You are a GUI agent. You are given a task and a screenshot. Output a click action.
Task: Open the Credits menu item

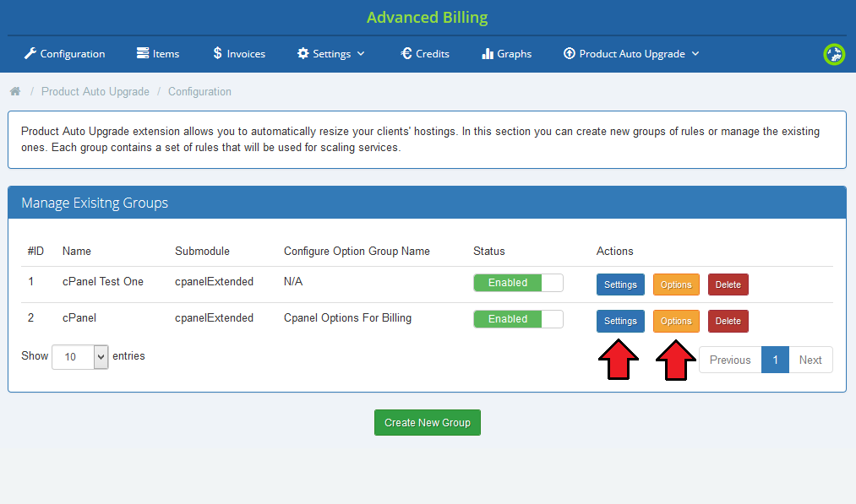click(x=425, y=53)
